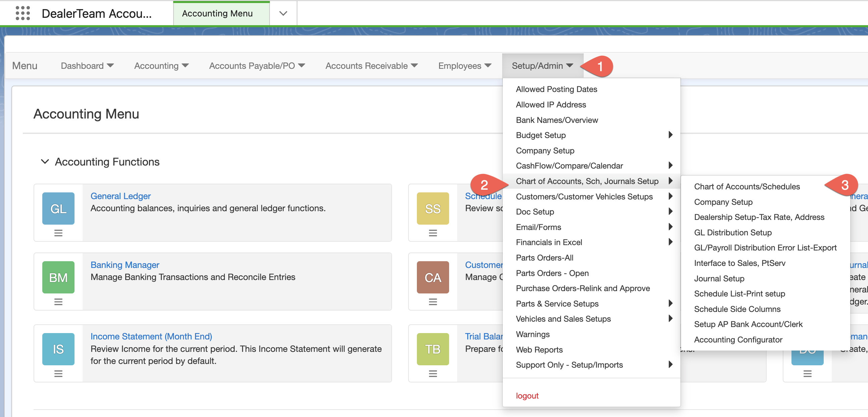Open the Accounting Configurator entry
Image resolution: width=868 pixels, height=417 pixels.
point(738,339)
